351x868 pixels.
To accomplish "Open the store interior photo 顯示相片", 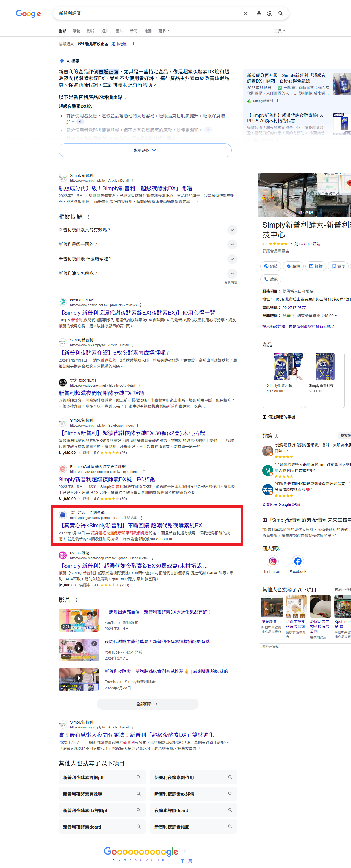I will 287,195.
